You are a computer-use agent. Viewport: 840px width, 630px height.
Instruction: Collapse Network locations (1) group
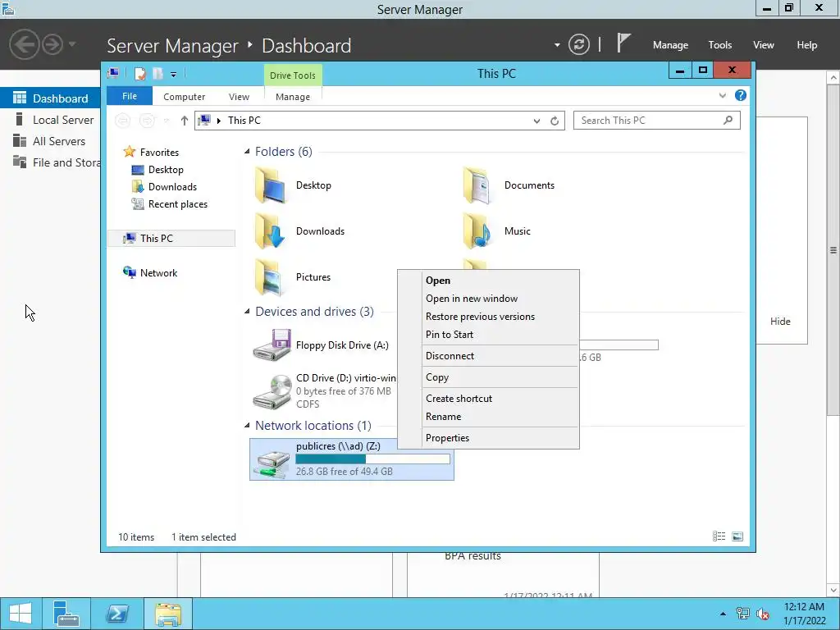[247, 426]
